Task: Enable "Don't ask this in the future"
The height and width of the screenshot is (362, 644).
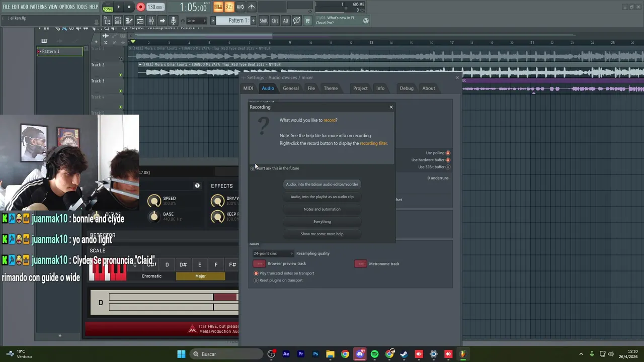Action: coord(253,168)
